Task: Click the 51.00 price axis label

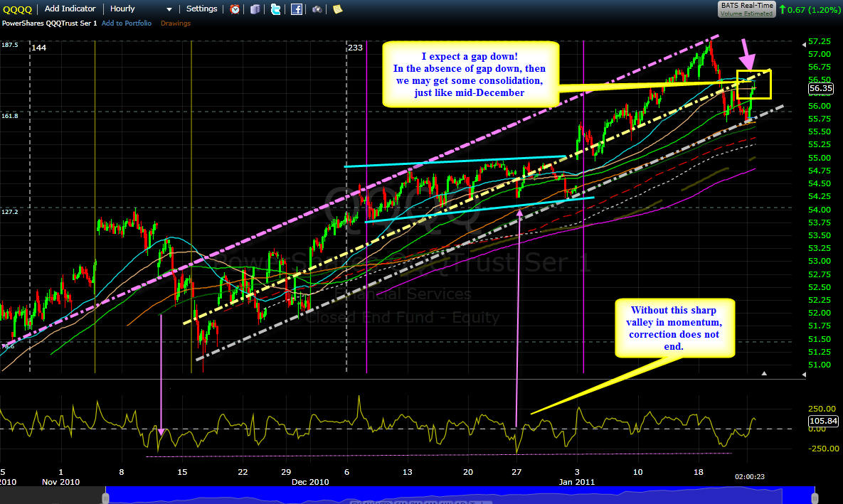Action: pos(820,365)
